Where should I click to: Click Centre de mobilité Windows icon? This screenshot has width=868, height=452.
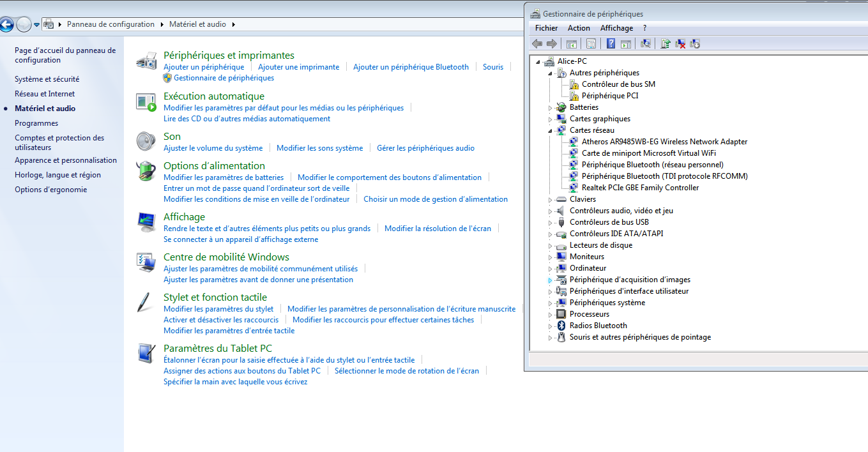tap(146, 262)
